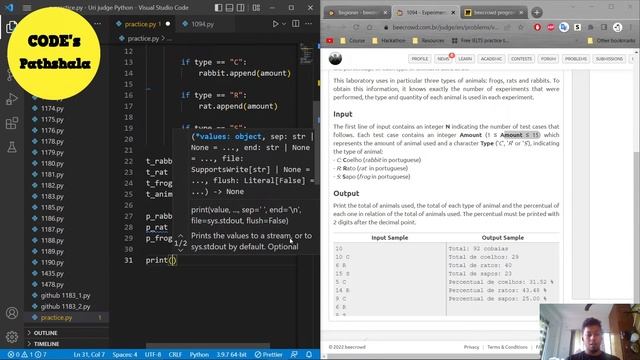640x360 pixels.
Task: Click Prettier status bar item
Action: point(269,355)
